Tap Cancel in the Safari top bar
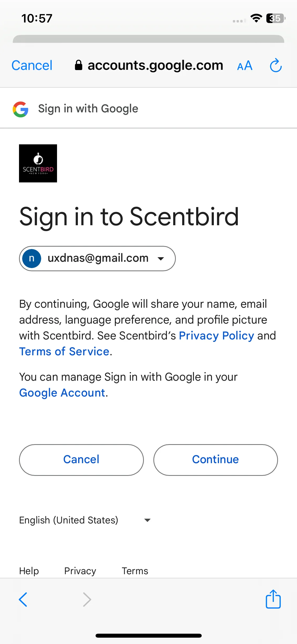The image size is (297, 644). click(32, 65)
